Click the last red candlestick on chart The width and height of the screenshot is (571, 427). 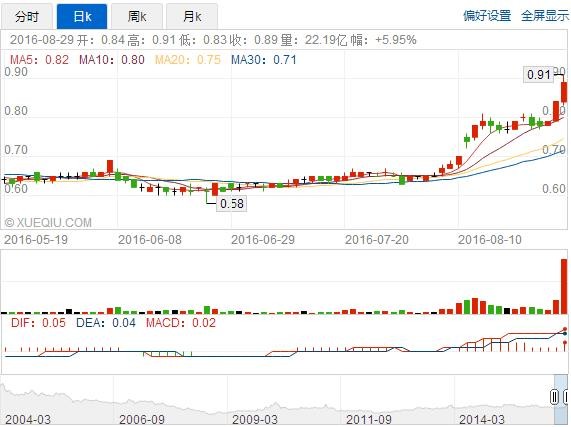click(564, 92)
